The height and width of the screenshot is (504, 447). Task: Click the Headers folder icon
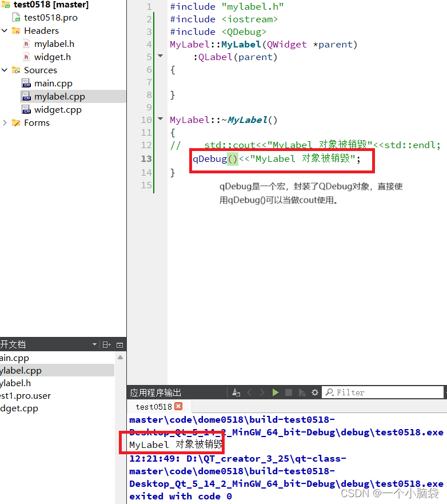pyautogui.click(x=16, y=31)
